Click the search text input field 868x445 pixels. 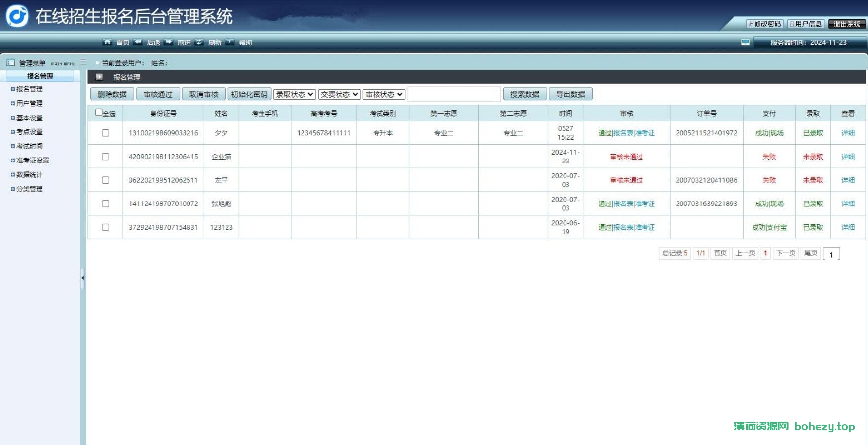click(454, 94)
